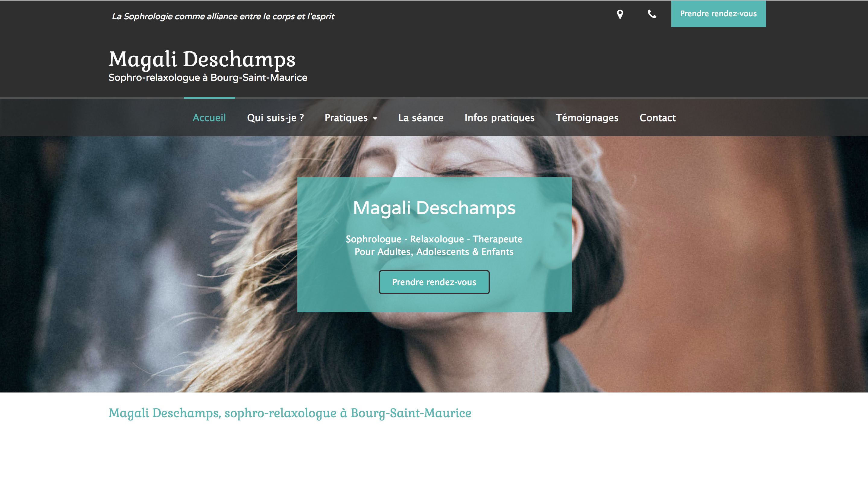Expand the Pratiques dropdown menu
This screenshot has height=498, width=868.
(351, 118)
